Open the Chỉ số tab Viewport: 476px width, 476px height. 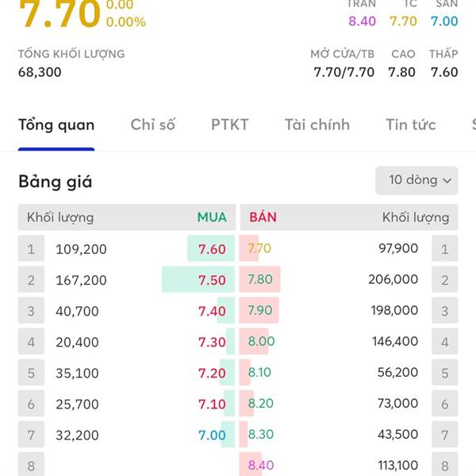152,125
